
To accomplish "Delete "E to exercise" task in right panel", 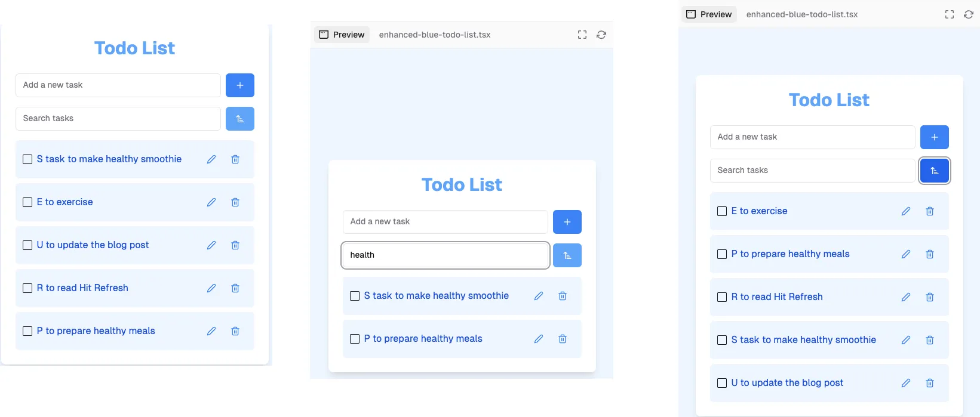I will pos(930,211).
